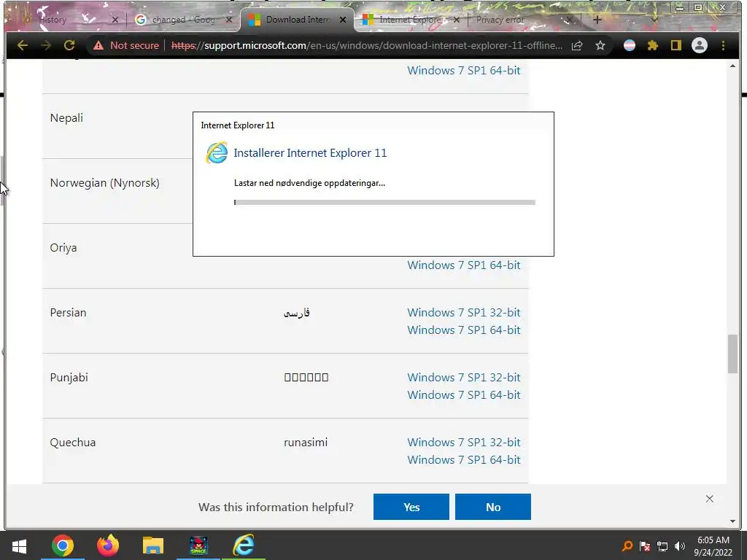Select the runasimi native name text

click(306, 442)
